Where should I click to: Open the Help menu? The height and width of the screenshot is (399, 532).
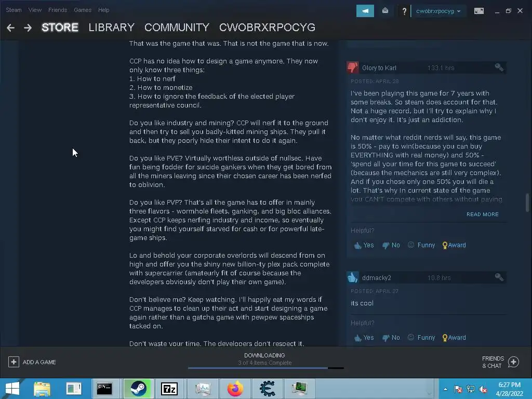tap(103, 10)
